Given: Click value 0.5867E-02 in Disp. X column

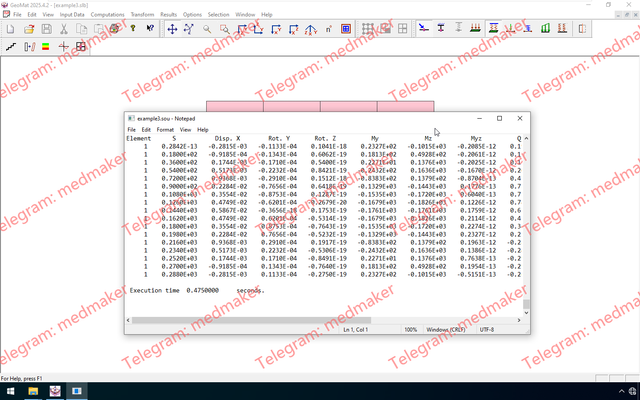Looking at the screenshot, I should pyautogui.click(x=227, y=210).
